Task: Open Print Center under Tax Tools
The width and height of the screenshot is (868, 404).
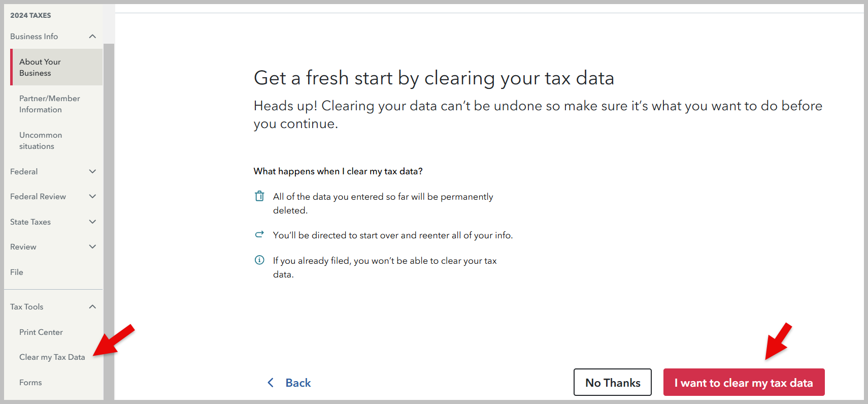Action: coord(41,332)
